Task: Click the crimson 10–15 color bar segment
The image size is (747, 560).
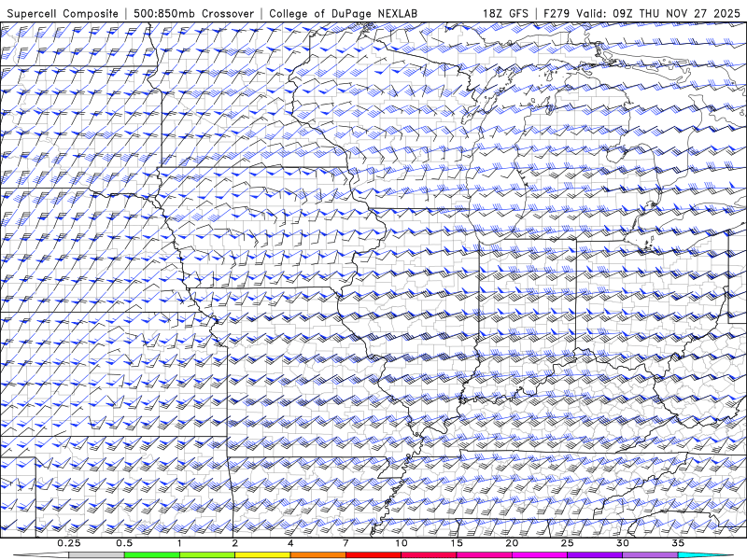Action: coord(429,555)
